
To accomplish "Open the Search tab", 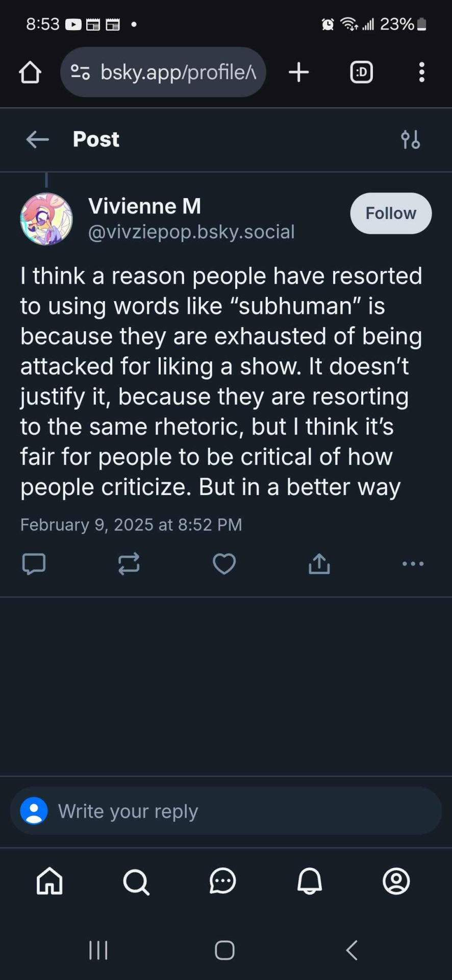I will (136, 881).
